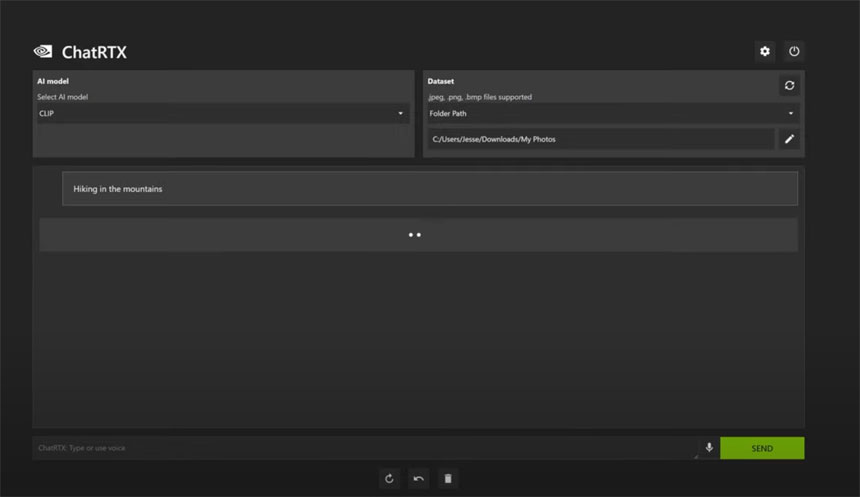This screenshot has width=860, height=497.
Task: Click the 'AI model' heading
Action: [53, 81]
